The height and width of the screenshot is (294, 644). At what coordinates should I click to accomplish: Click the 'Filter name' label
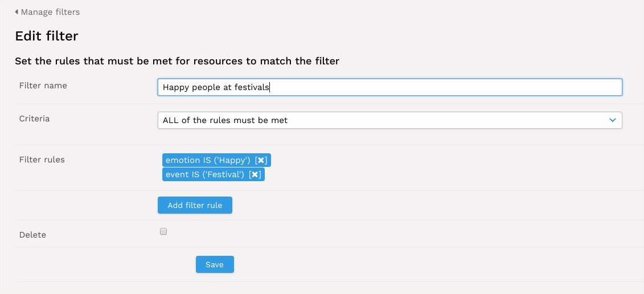(43, 85)
